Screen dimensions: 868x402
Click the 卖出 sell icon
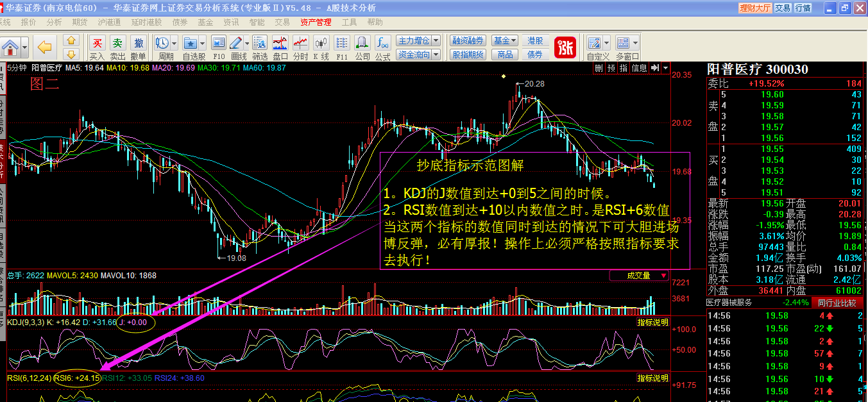(x=117, y=43)
